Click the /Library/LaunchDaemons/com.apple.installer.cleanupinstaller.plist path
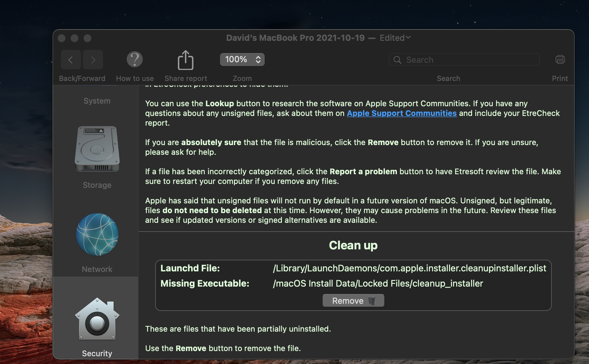The width and height of the screenshot is (589, 364). tap(410, 268)
